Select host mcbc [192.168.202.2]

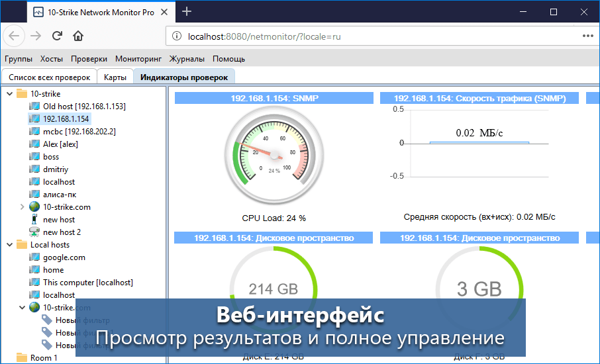click(79, 131)
